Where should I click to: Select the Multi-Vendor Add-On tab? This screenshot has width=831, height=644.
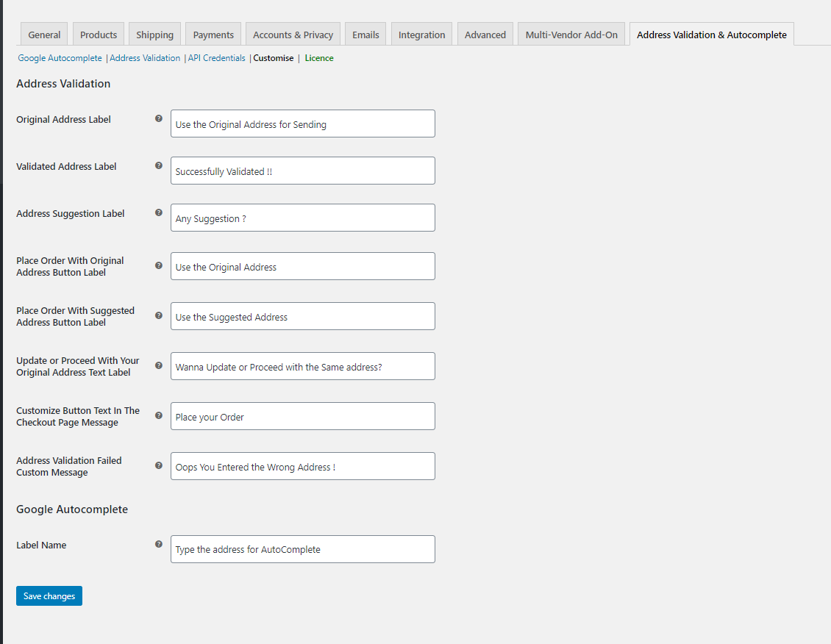pyautogui.click(x=571, y=34)
